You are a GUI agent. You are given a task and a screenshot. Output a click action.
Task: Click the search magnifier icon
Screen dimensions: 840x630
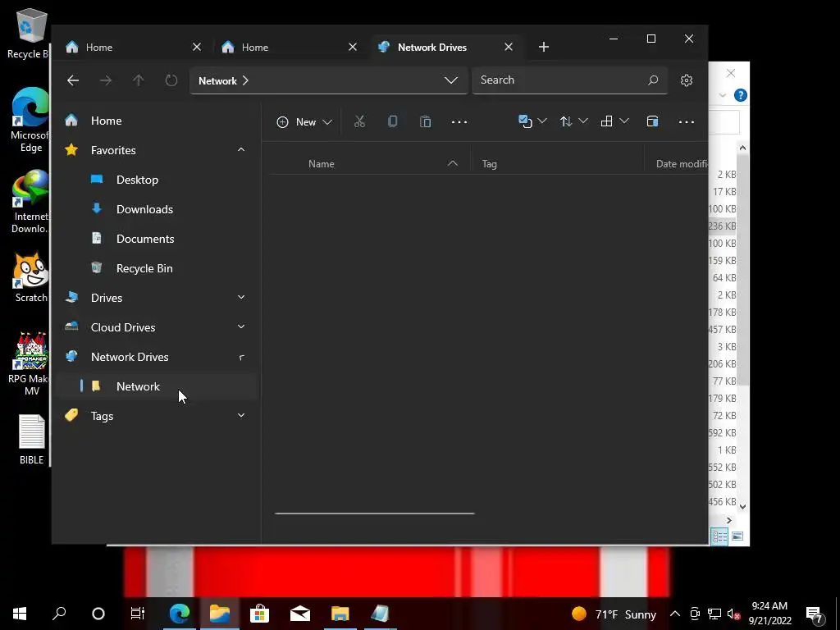click(x=652, y=80)
